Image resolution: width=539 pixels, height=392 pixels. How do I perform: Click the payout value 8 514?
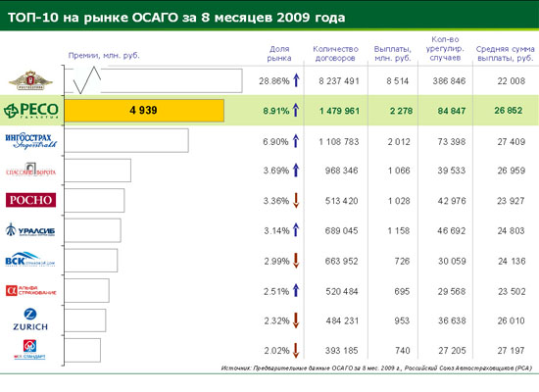[x=397, y=81]
